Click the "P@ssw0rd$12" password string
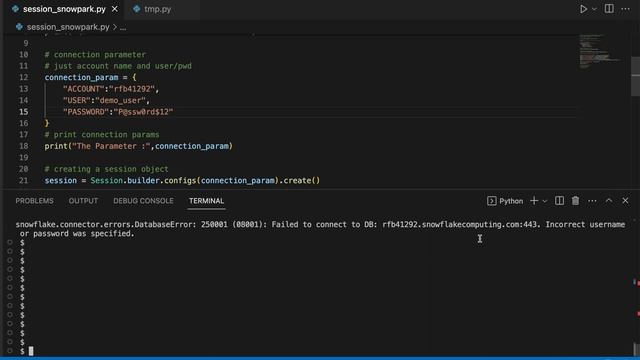The image size is (640, 360). click(143, 112)
